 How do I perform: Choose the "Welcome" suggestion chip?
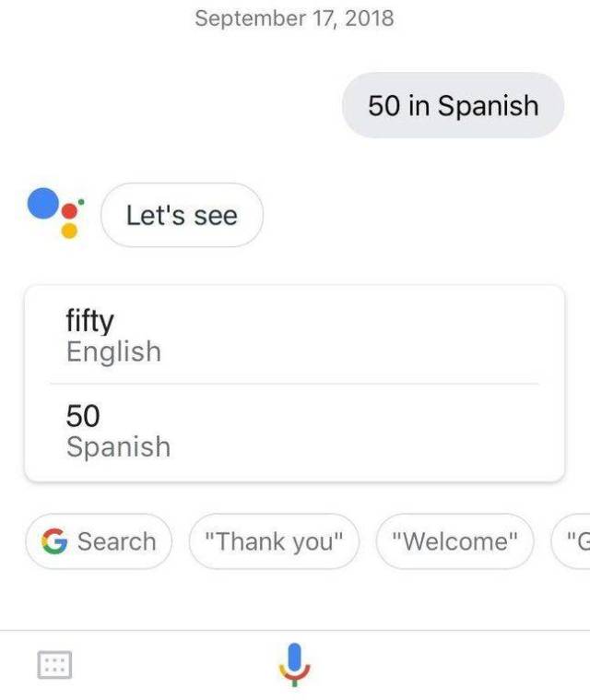pos(454,541)
